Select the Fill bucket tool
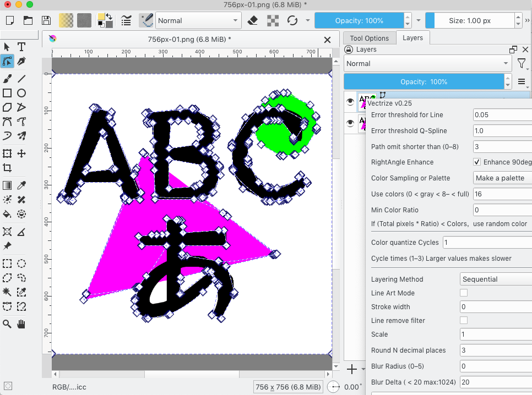532x395 pixels. [7, 214]
